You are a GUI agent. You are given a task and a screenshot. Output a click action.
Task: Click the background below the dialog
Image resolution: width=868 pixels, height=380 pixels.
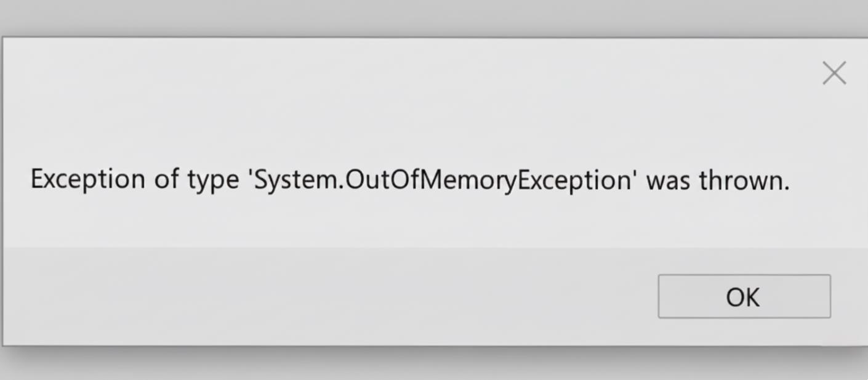tap(431, 366)
